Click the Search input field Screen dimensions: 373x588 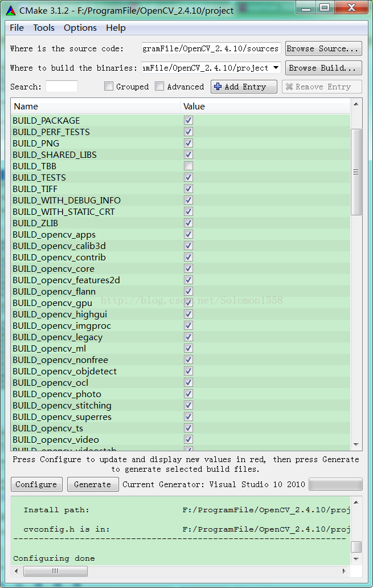pos(62,86)
